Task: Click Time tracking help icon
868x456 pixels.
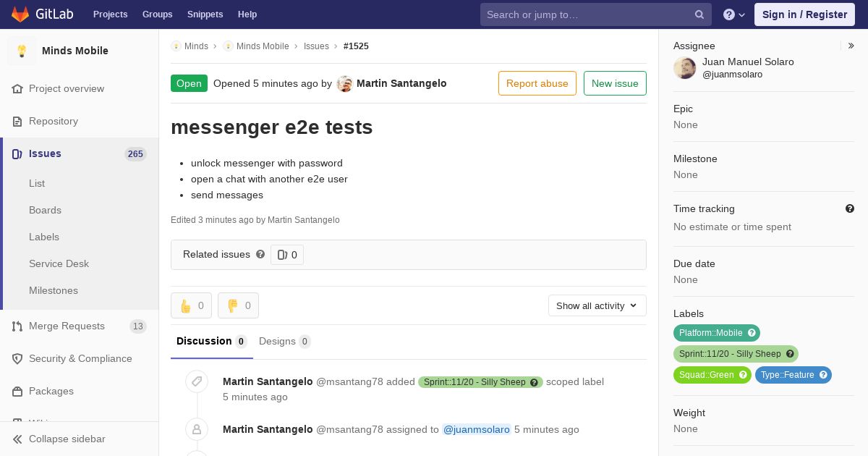Action: click(850, 208)
